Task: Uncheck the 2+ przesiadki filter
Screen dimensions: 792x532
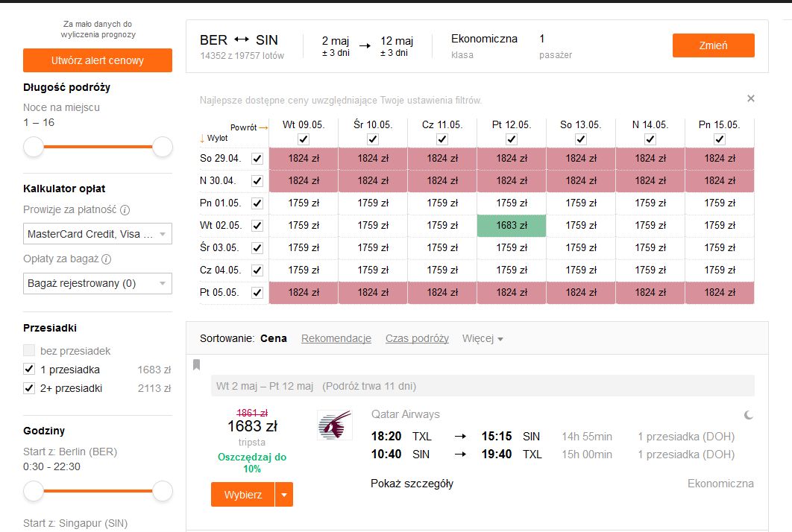Action: pos(29,387)
